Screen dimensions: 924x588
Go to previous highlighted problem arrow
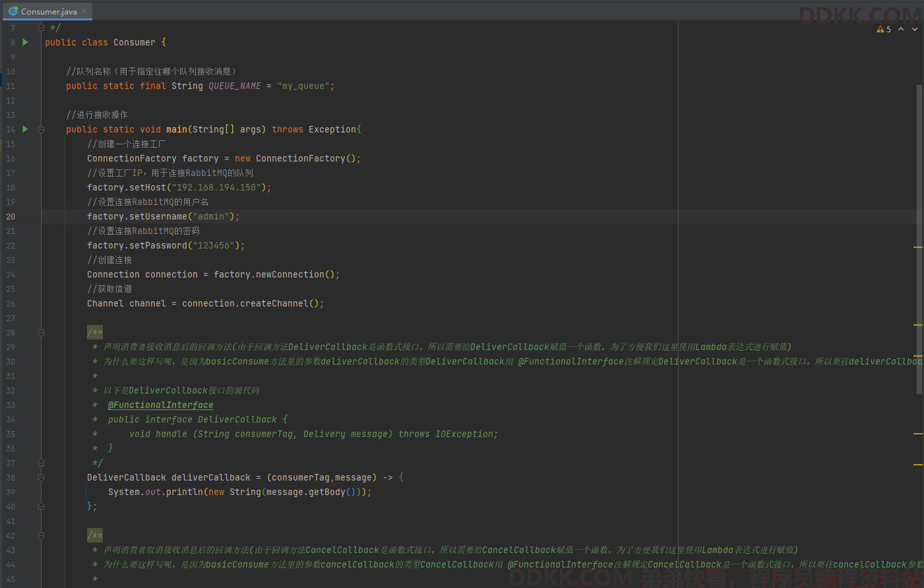(x=901, y=29)
